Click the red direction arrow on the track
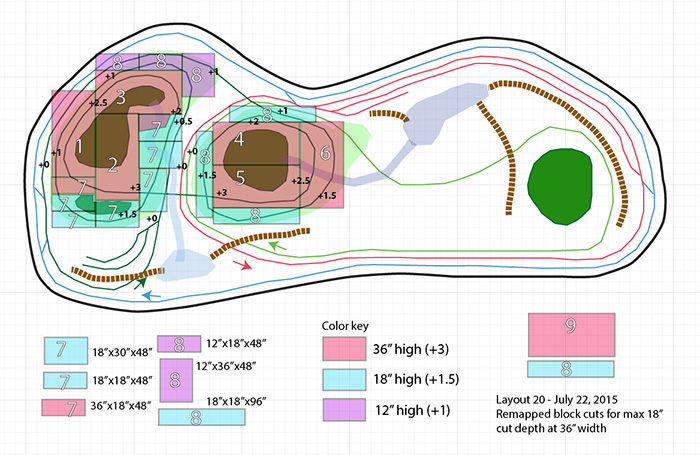 (x=241, y=265)
